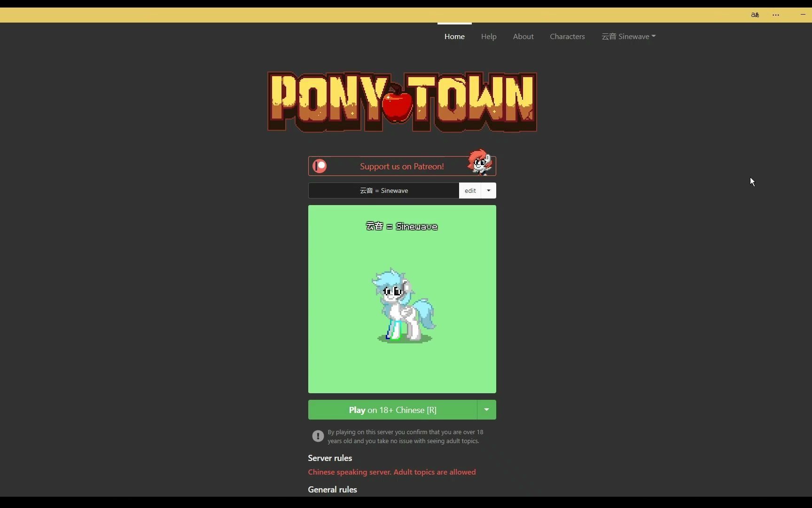Click the translate icon in title bar
Image resolution: width=812 pixels, height=508 pixels.
(755, 15)
